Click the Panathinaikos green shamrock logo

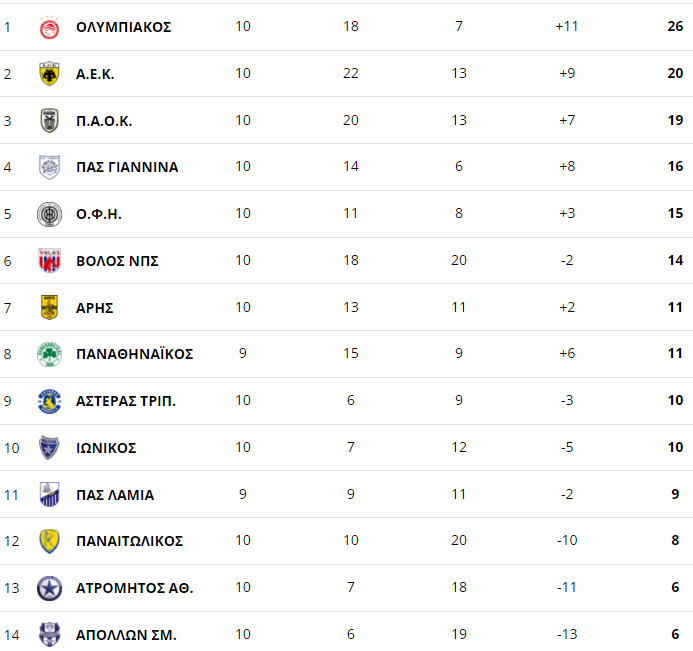coord(50,354)
